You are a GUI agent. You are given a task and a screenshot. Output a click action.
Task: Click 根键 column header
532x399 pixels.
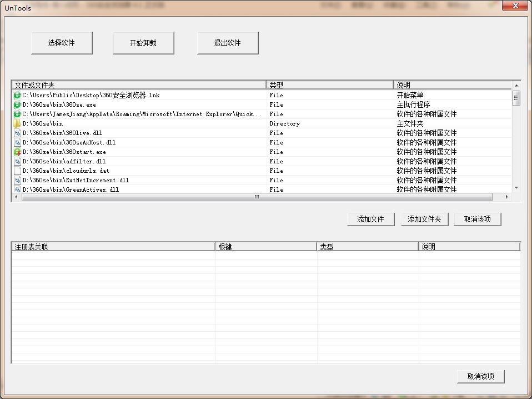266,247
